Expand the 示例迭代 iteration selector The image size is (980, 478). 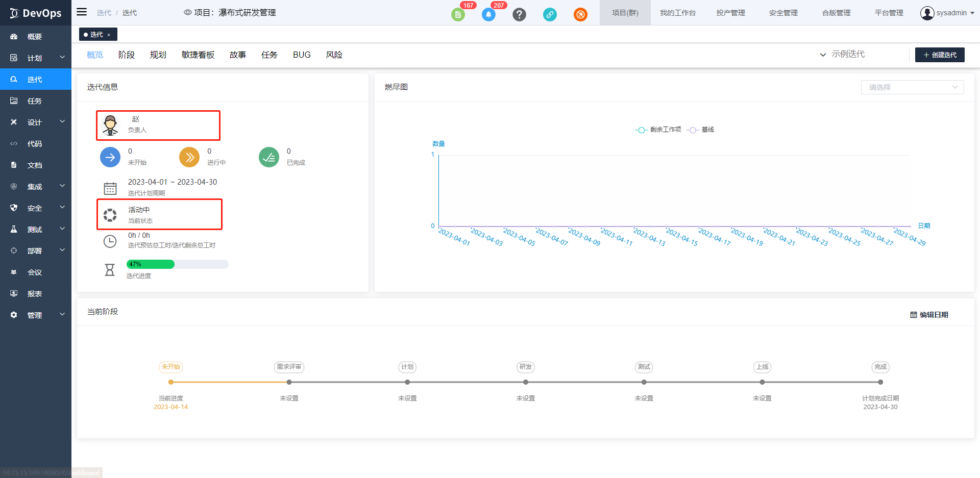coord(843,55)
